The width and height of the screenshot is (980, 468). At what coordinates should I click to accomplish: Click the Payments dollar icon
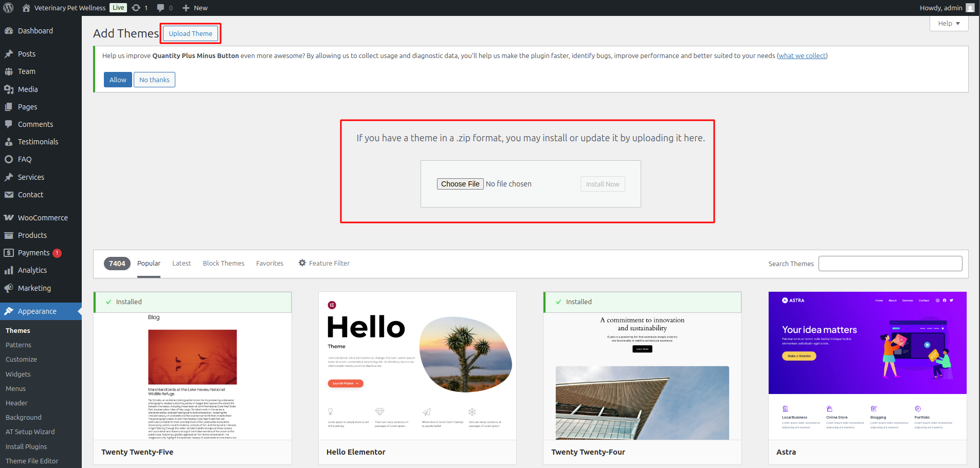tap(9, 253)
